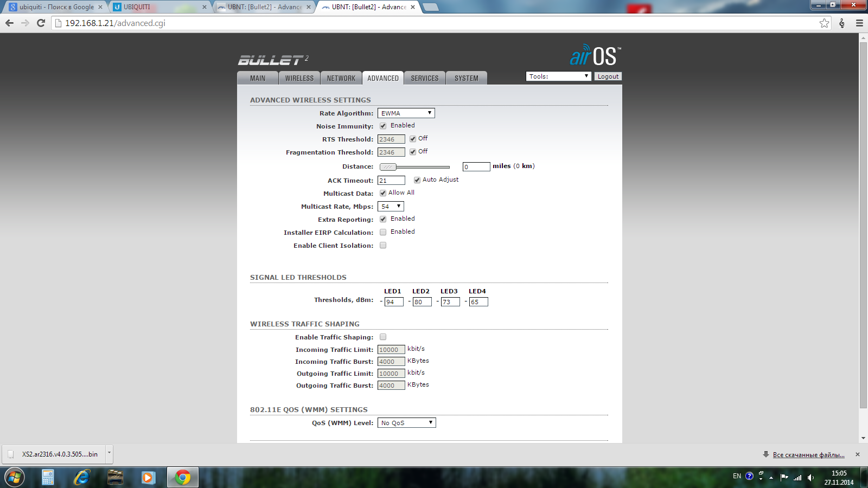The image size is (868, 488).
Task: Disable the Noise Immunity checkbox
Action: click(383, 126)
